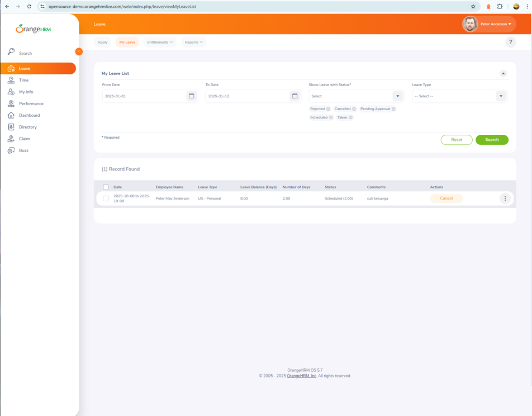Click the Directory icon in sidebar
This screenshot has height=416, width=532.
[11, 127]
